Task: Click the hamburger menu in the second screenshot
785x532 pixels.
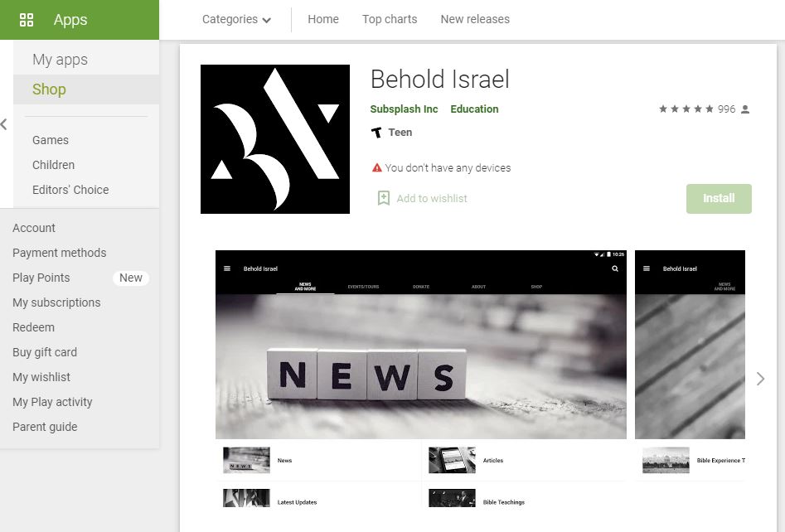Action: pos(647,268)
